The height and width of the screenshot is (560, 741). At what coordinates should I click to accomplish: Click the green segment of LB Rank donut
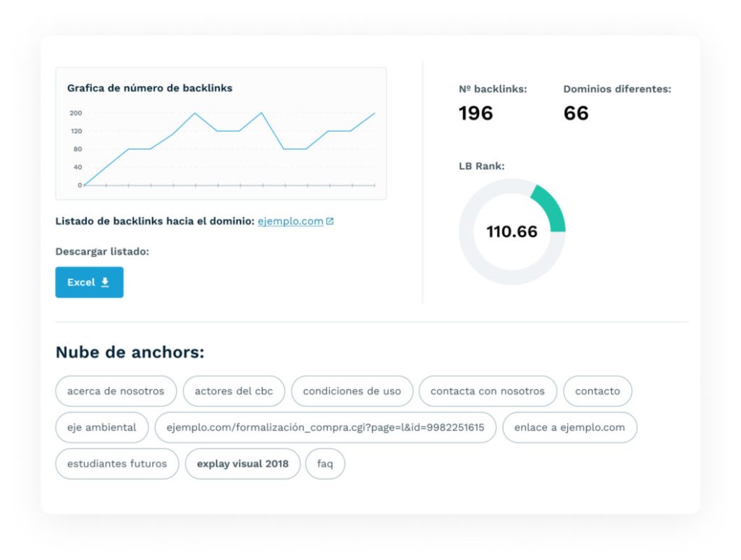(550, 207)
